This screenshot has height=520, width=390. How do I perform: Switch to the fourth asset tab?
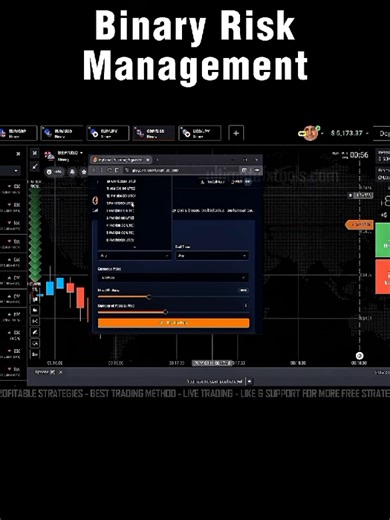pyautogui.click(x=154, y=133)
